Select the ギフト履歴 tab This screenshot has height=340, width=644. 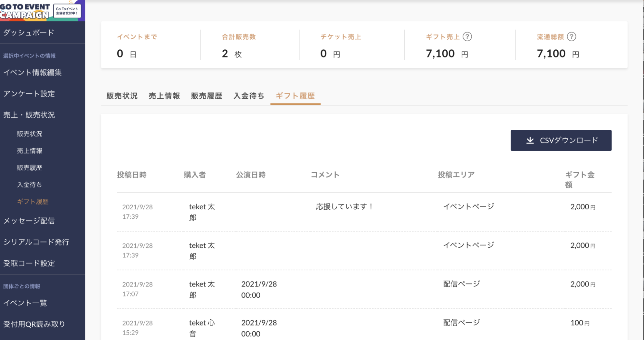tap(295, 96)
